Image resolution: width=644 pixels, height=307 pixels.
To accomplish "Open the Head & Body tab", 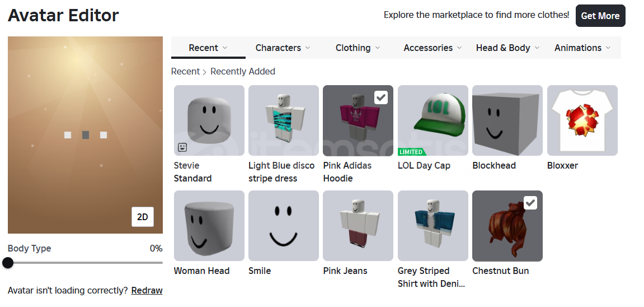I will pyautogui.click(x=507, y=48).
